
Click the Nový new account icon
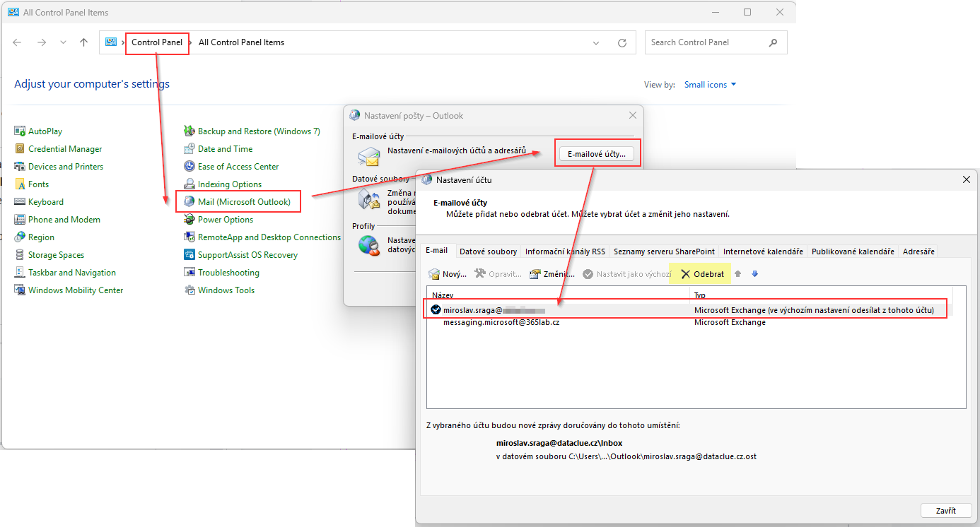point(434,274)
